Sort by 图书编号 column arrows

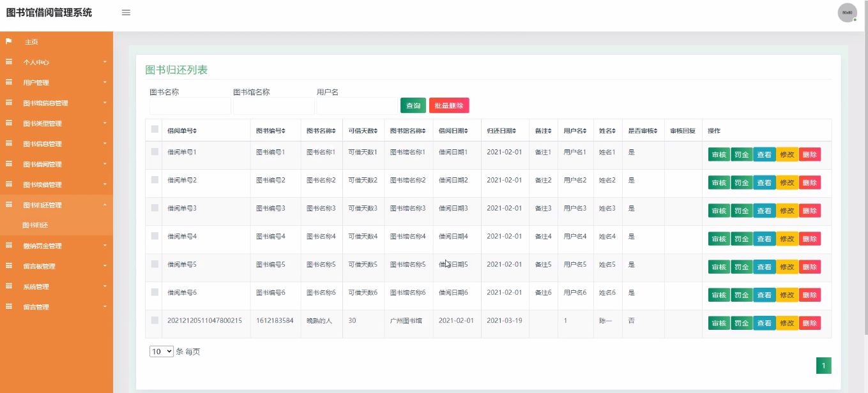click(284, 131)
